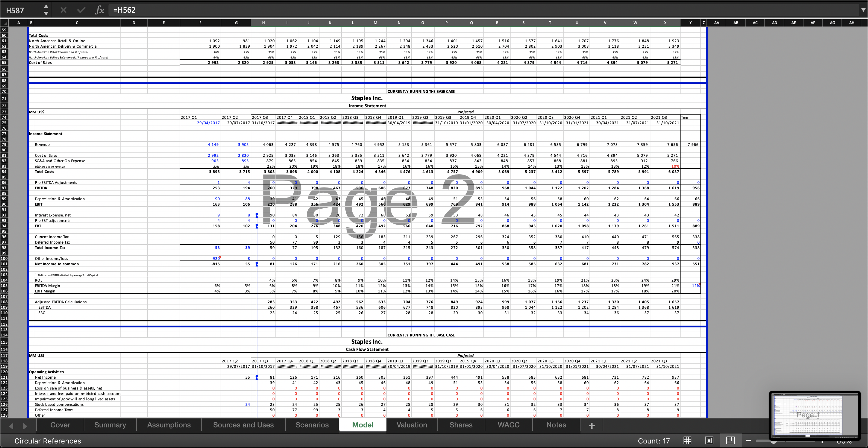Click the Cash Flow Statement title
Viewport: 868px width, 448px height.
(367, 349)
